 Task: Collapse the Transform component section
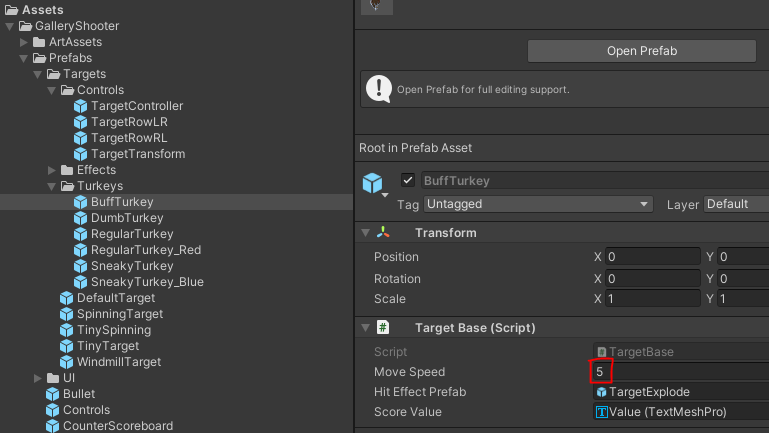click(x=364, y=233)
